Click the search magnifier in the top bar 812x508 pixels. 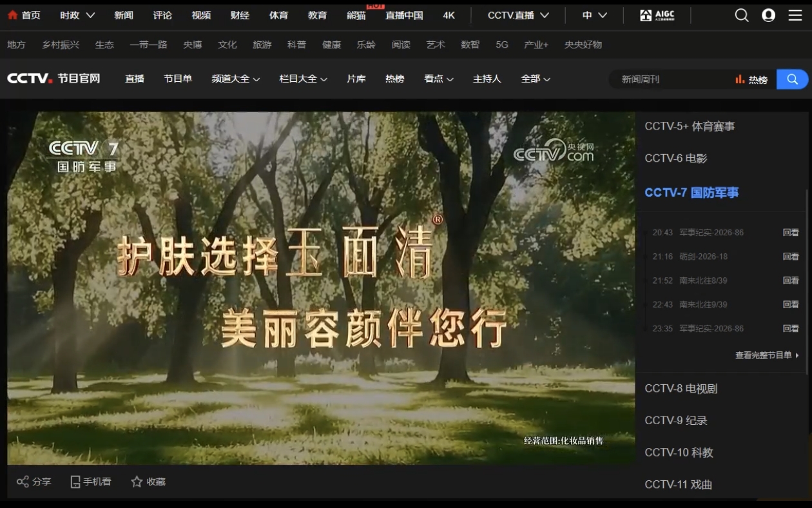click(x=742, y=15)
